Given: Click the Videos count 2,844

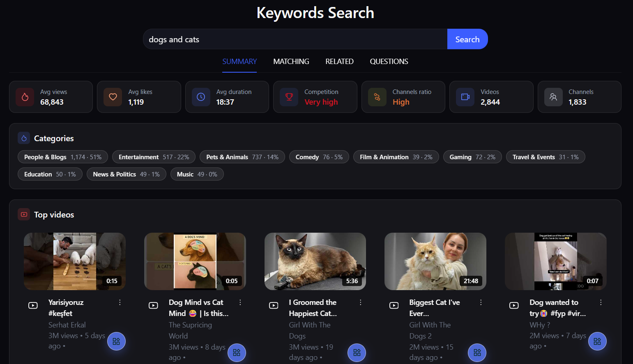Looking at the screenshot, I should 490,102.
